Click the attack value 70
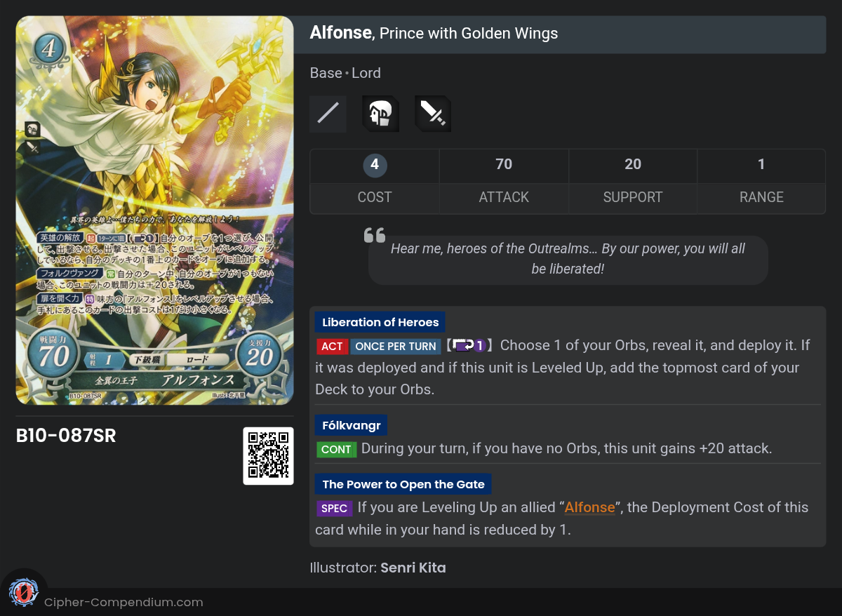842x616 pixels. tap(504, 164)
